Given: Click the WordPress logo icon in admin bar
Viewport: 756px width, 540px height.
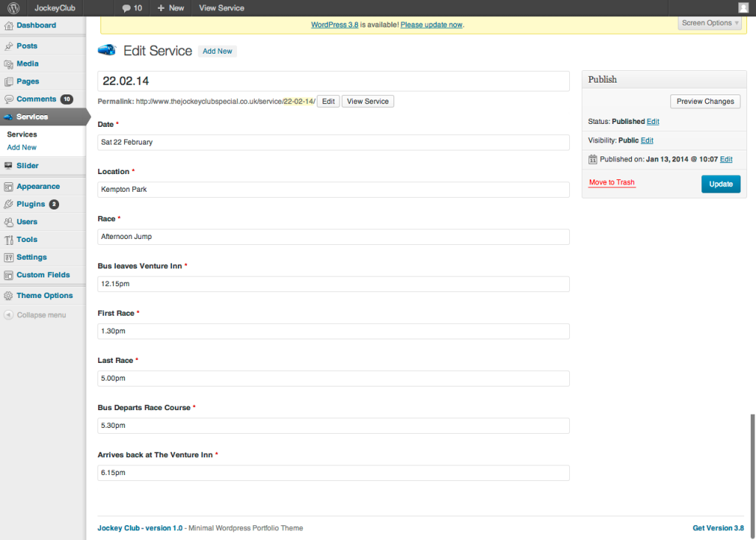Looking at the screenshot, I should pyautogui.click(x=13, y=7).
